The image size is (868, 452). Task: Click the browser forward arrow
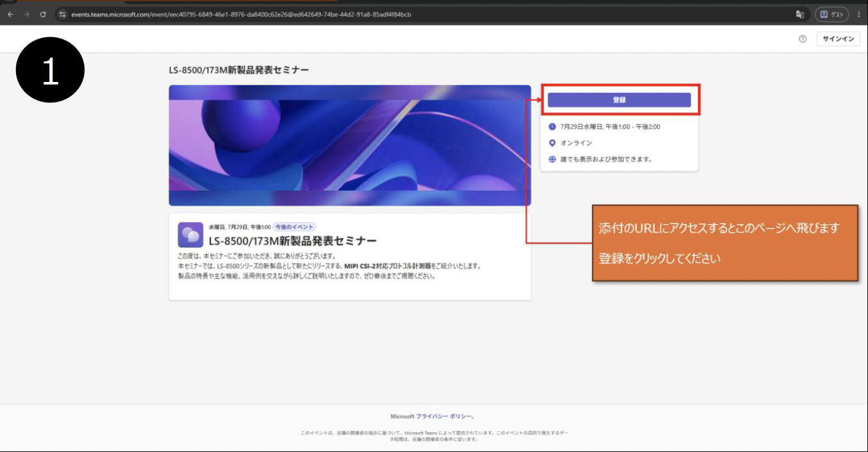coord(26,14)
